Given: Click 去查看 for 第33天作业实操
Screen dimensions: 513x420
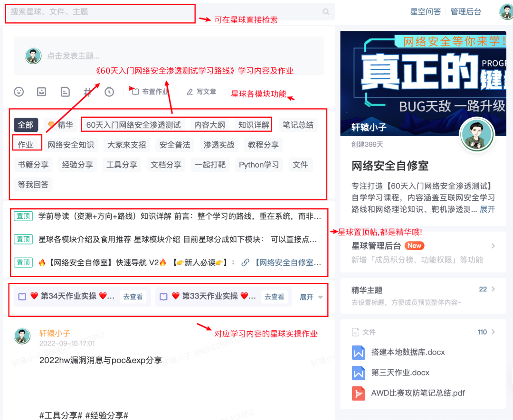Looking at the screenshot, I should (x=274, y=297).
